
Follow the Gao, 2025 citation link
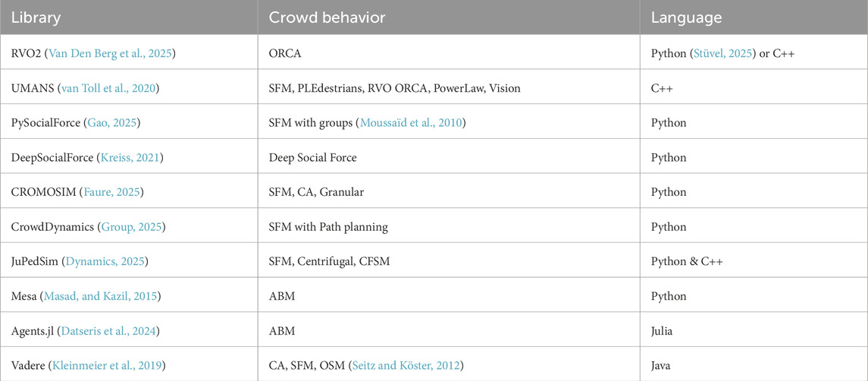[x=127, y=123]
